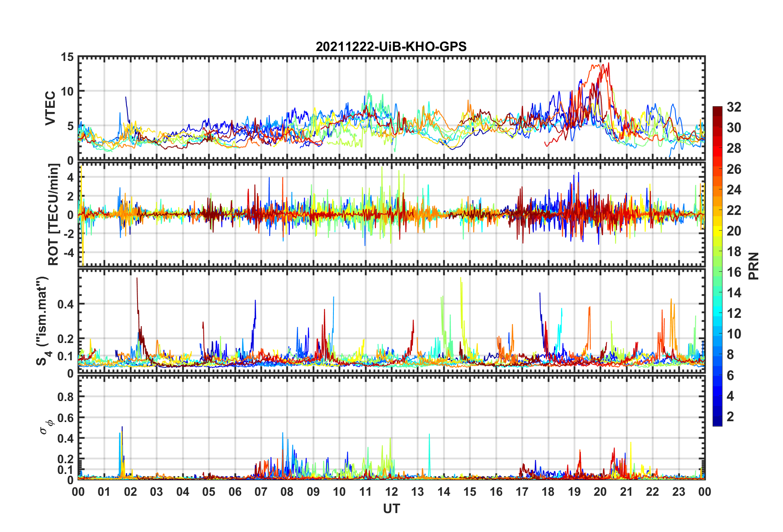Click ROT axis tick value -4
This screenshot has height=532, width=783.
point(69,252)
